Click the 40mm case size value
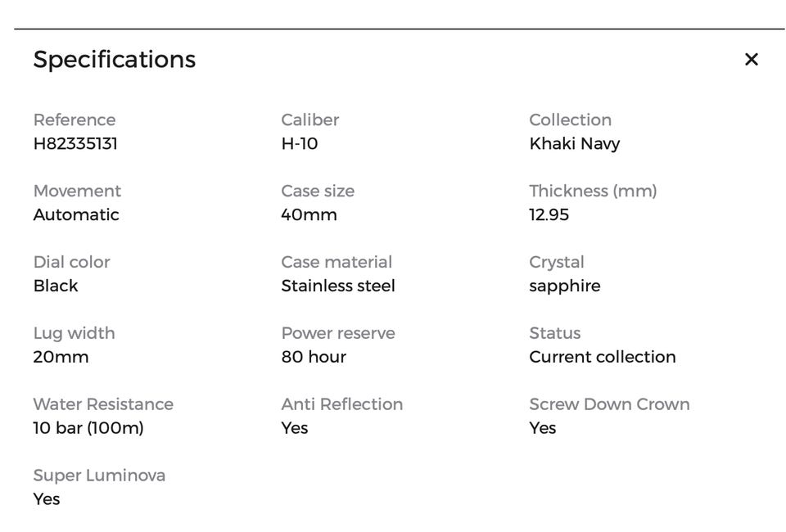The height and width of the screenshot is (532, 786). 309,215
